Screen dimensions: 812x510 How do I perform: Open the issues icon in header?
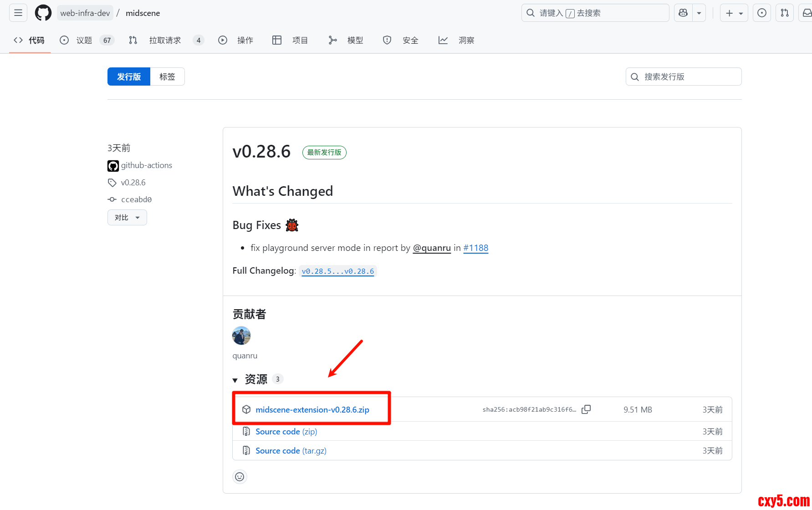point(761,13)
